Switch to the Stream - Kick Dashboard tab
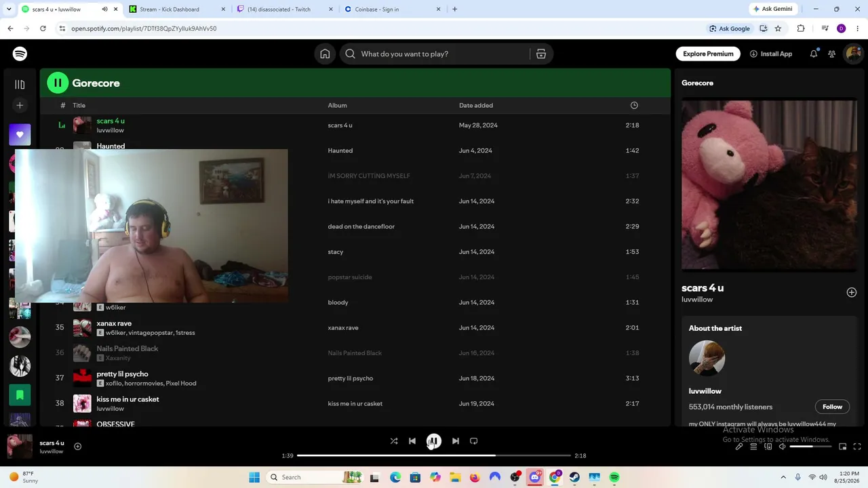The width and height of the screenshot is (868, 488). [176, 9]
